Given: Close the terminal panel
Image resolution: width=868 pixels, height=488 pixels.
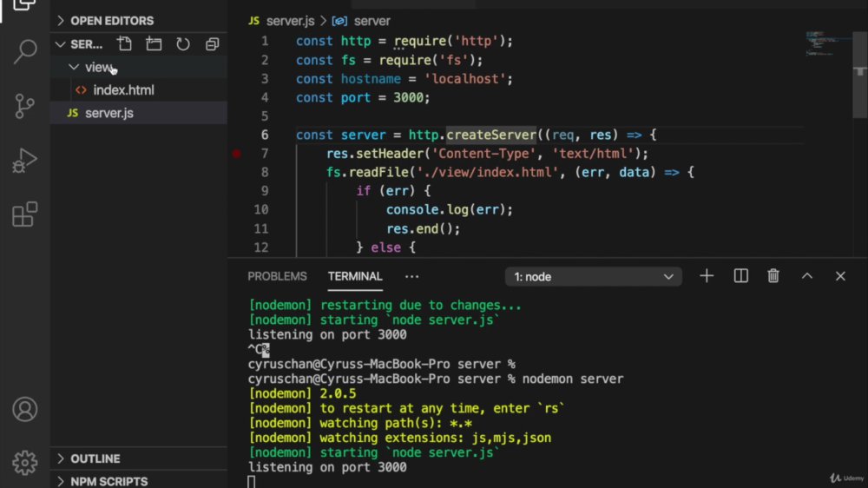Looking at the screenshot, I should point(840,276).
